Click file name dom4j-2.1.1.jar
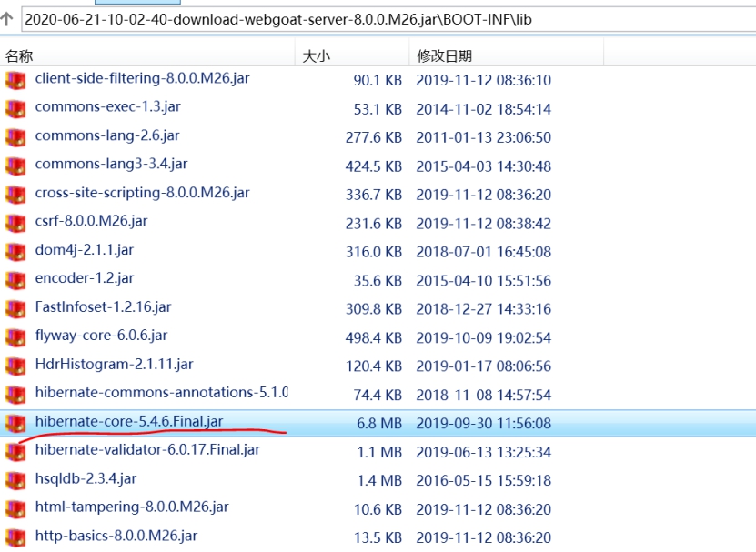This screenshot has height=552, width=756. coord(85,250)
